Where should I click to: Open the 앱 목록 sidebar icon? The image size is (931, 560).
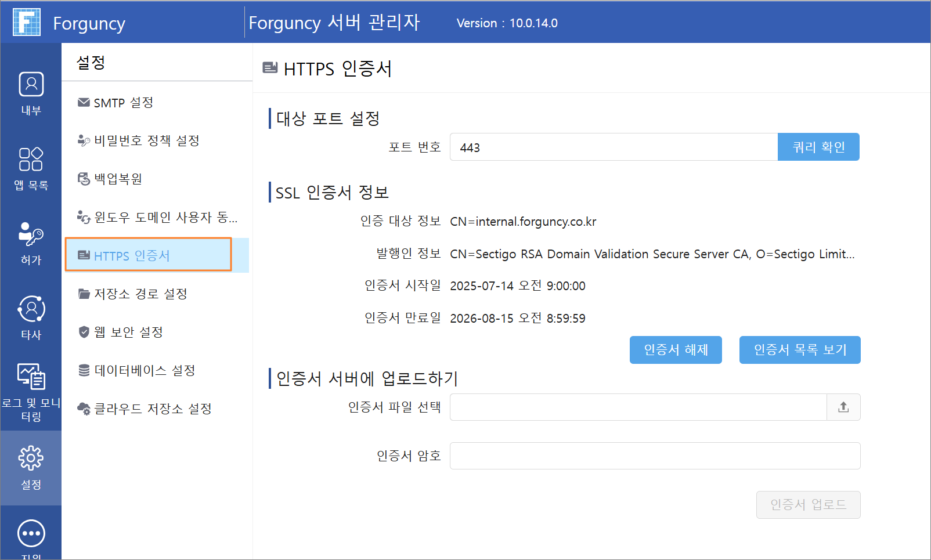31,159
